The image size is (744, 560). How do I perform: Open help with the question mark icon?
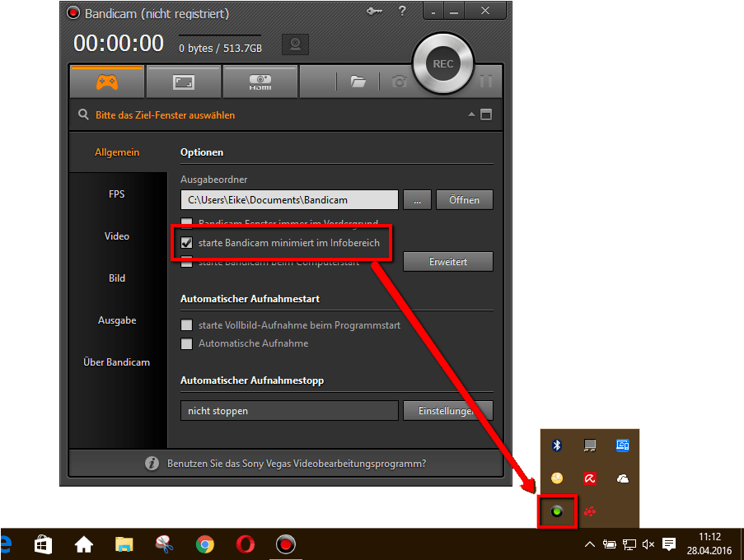click(402, 11)
